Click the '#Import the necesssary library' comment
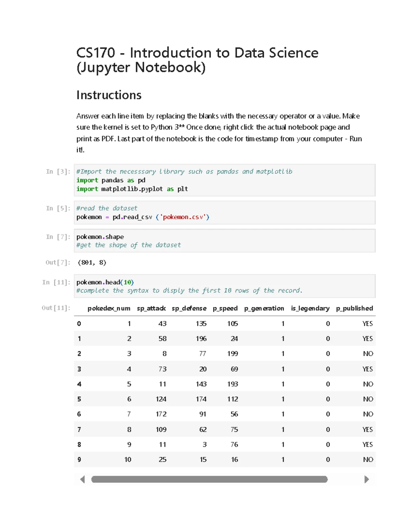Screen dimensions: 411x532 click(x=184, y=172)
